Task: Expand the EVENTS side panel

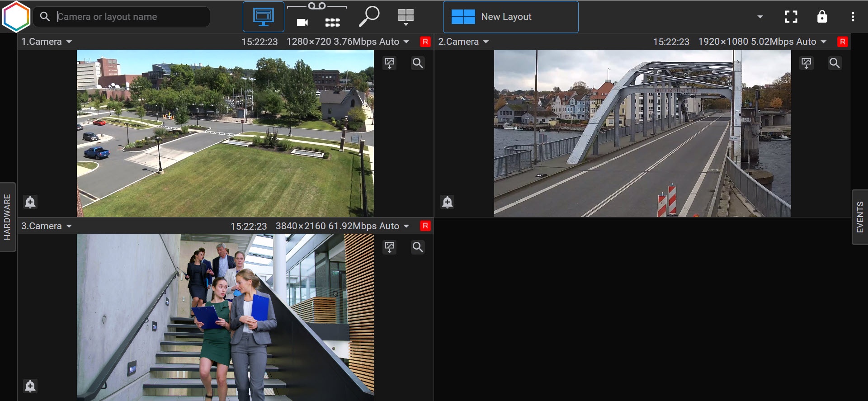Action: point(860,217)
